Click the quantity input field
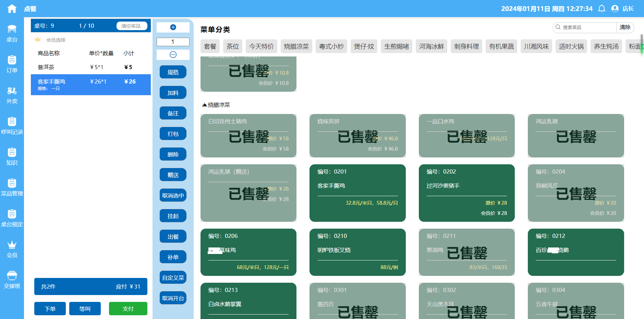 coord(173,42)
